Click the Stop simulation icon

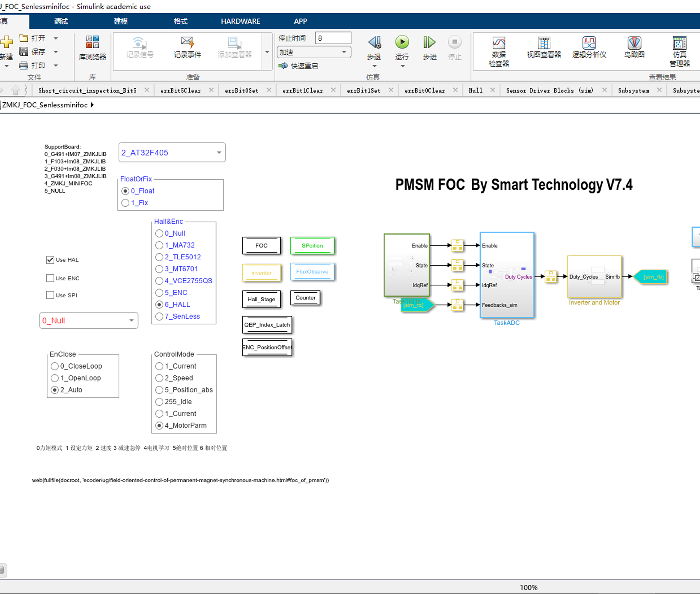tap(455, 42)
